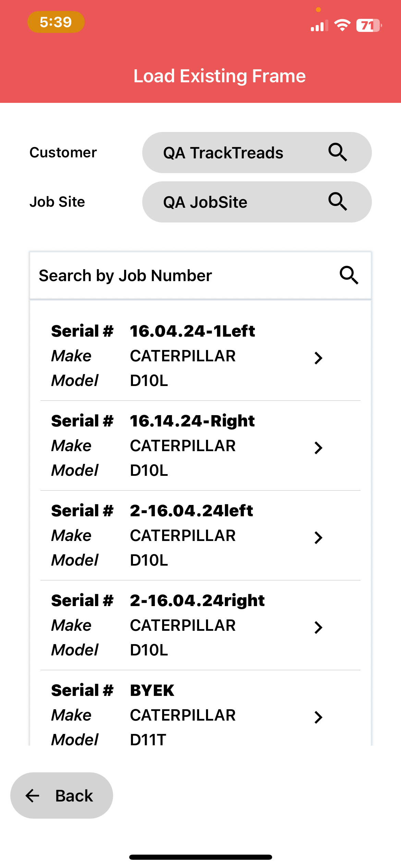
Task: Open the chevron for serial BYEK
Action: [x=318, y=717]
